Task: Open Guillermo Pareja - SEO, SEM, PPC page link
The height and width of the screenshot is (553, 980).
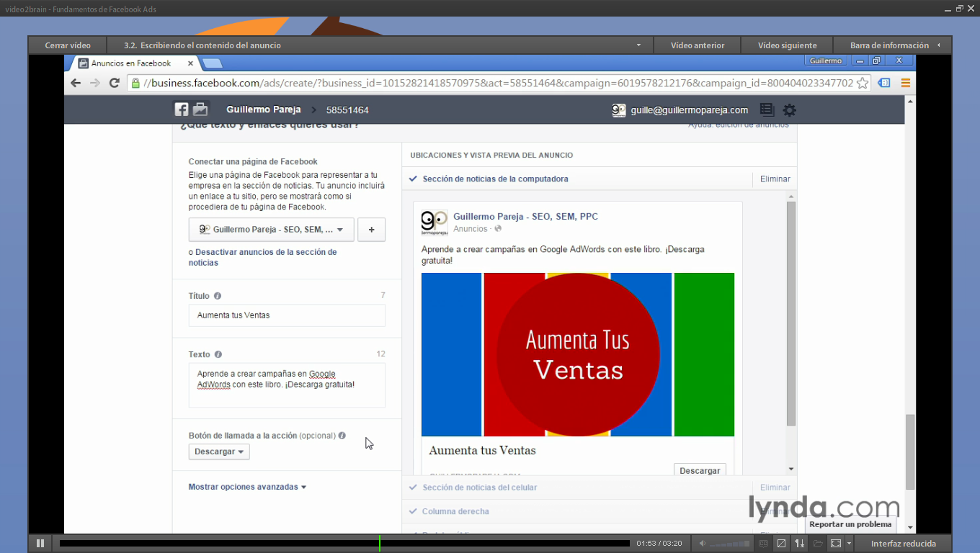Action: point(525,216)
